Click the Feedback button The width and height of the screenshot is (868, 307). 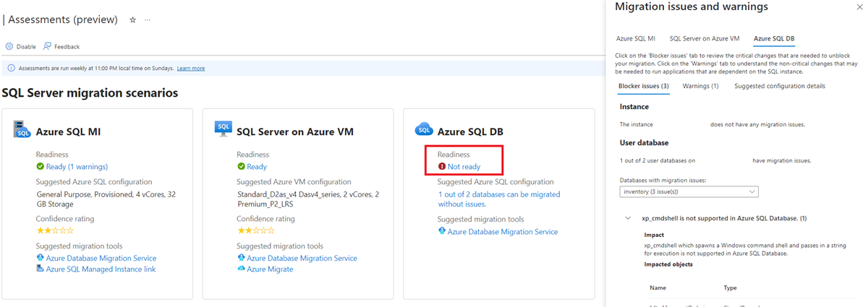61,46
